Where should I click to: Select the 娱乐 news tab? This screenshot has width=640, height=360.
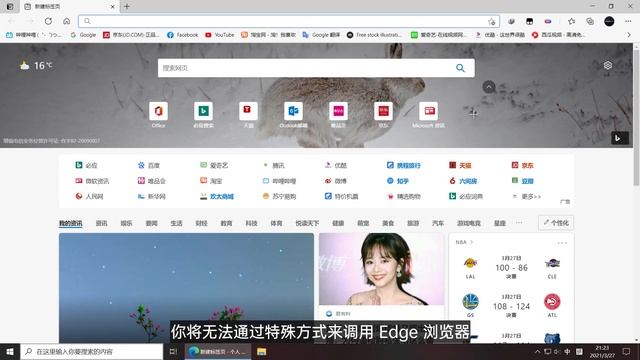[126, 223]
